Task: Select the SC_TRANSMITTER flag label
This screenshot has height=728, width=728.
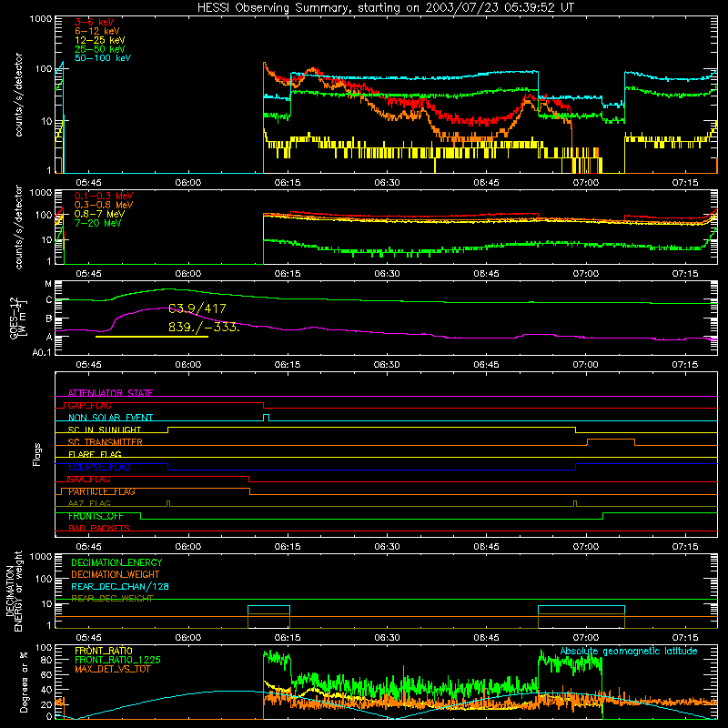Action: 106,442
